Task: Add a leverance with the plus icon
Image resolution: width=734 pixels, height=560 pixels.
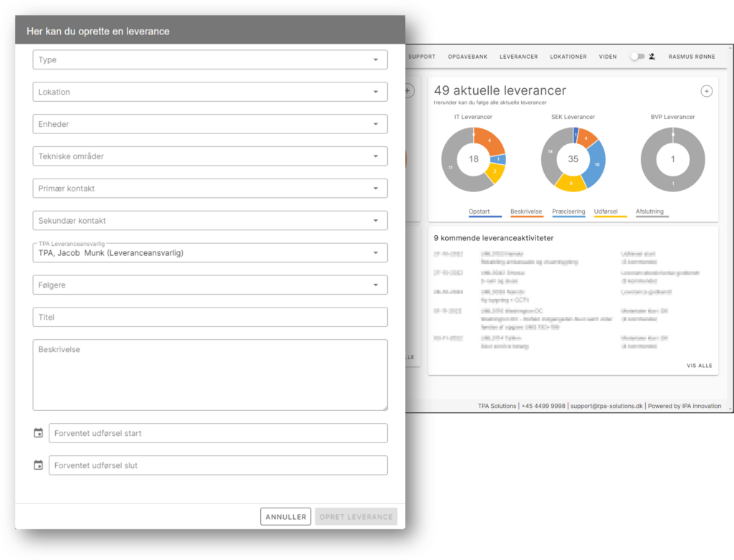Action: 706,91
